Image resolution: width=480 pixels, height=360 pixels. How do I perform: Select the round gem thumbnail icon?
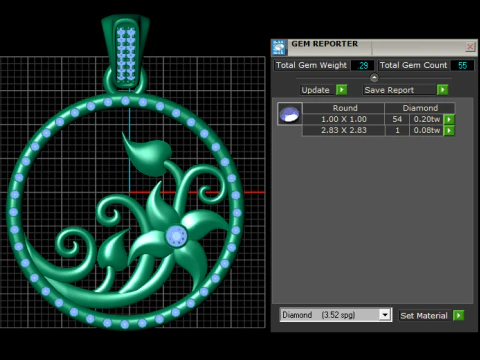point(289,114)
